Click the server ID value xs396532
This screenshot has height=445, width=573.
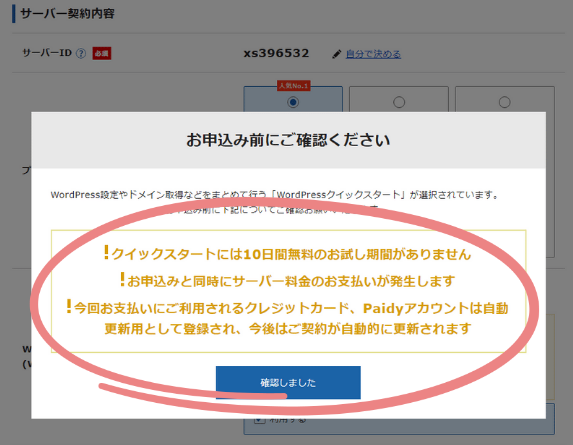[x=276, y=53]
